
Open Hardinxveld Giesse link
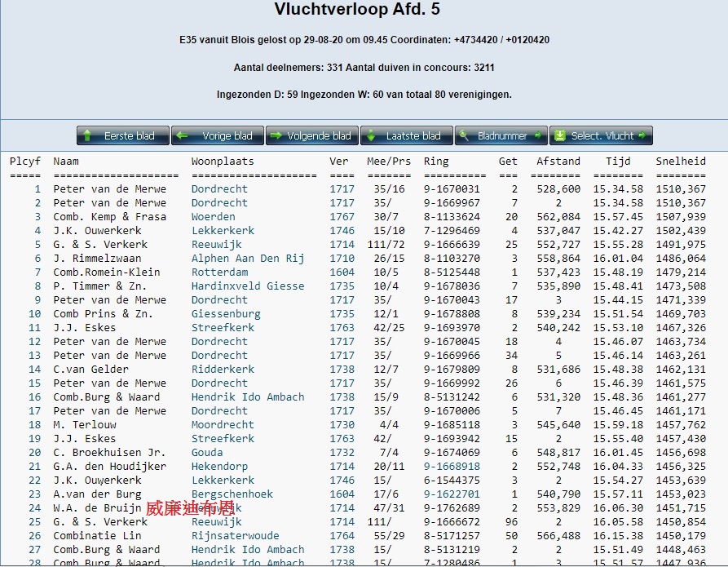pos(248,286)
